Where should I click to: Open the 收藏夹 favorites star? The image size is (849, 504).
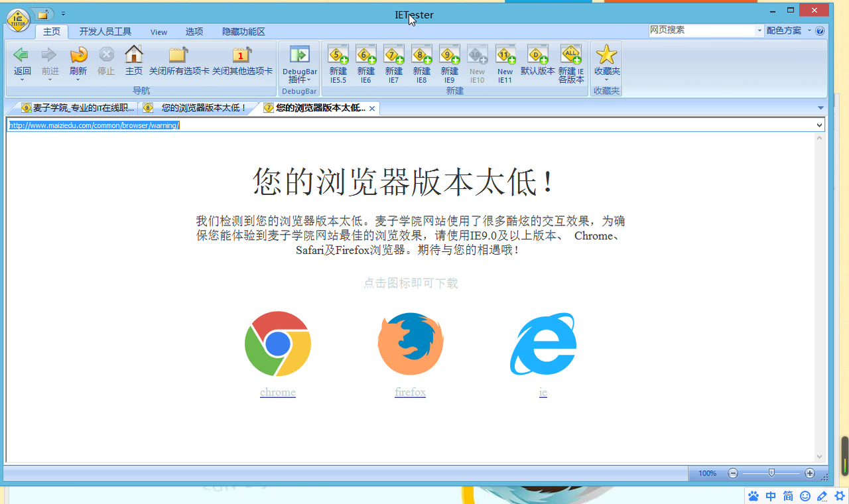pos(606,55)
